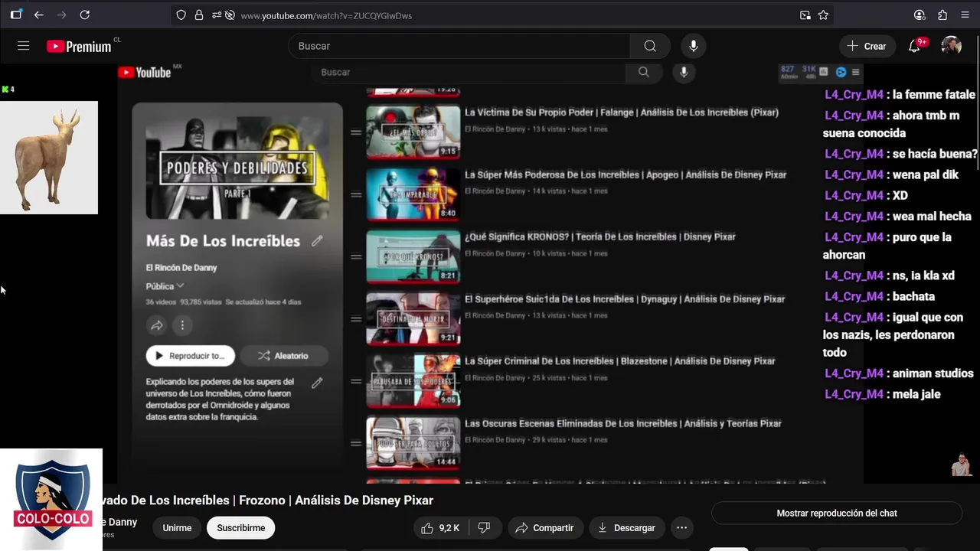The width and height of the screenshot is (980, 551).
Task: Click playlist three-dot options in the video
Action: coord(182,325)
